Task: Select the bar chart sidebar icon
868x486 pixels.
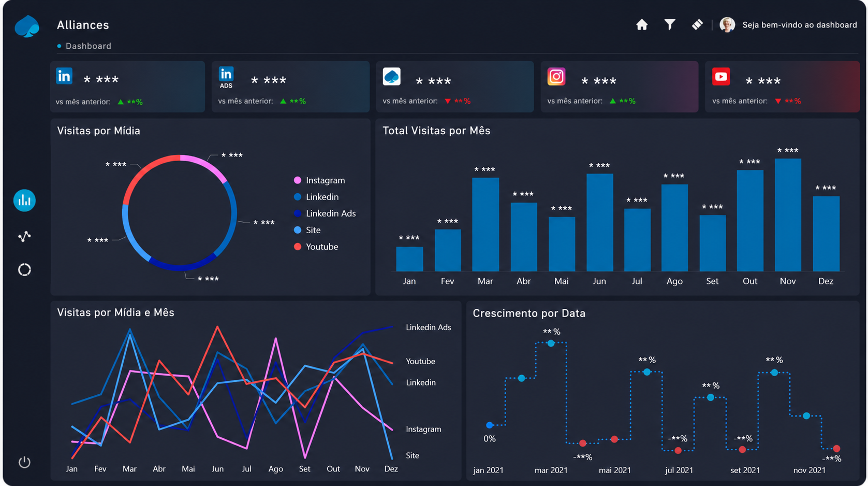Action: coord(24,201)
